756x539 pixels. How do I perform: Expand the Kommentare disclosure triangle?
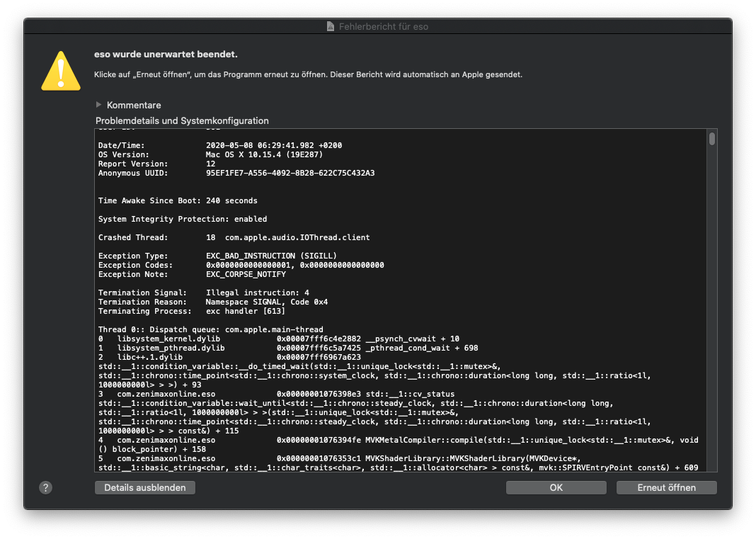tap(99, 105)
